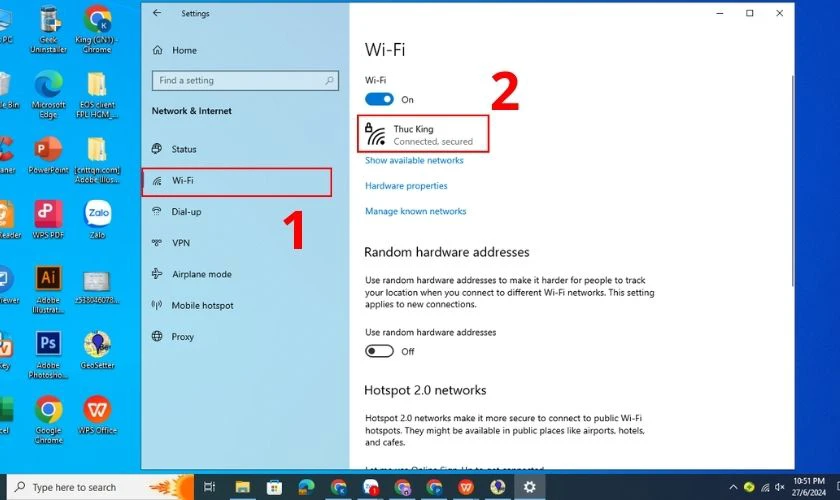
Task: Turn off the Wi-Fi toggle
Action: (x=379, y=99)
